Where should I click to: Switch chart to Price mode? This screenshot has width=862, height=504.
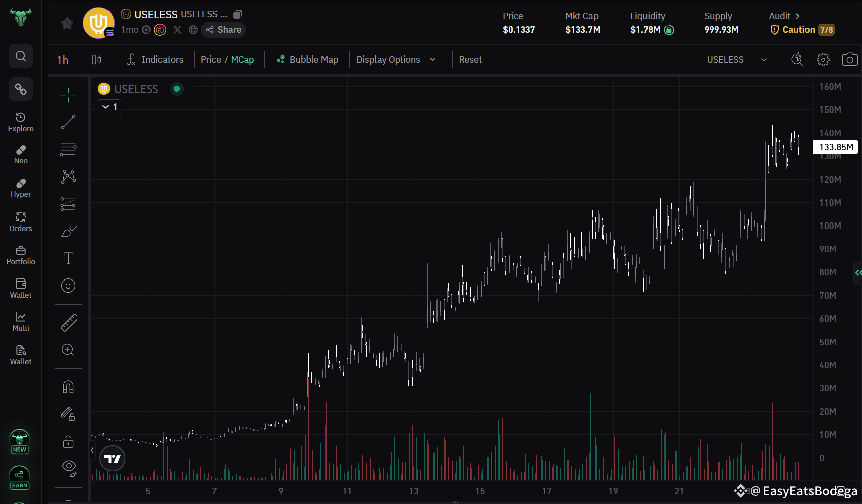[211, 60]
